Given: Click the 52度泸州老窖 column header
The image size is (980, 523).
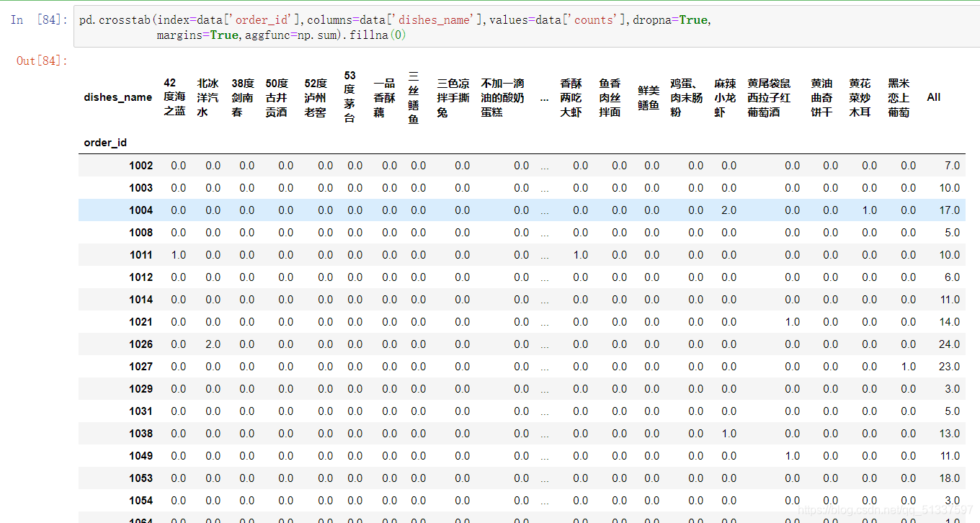Looking at the screenshot, I should [x=316, y=97].
